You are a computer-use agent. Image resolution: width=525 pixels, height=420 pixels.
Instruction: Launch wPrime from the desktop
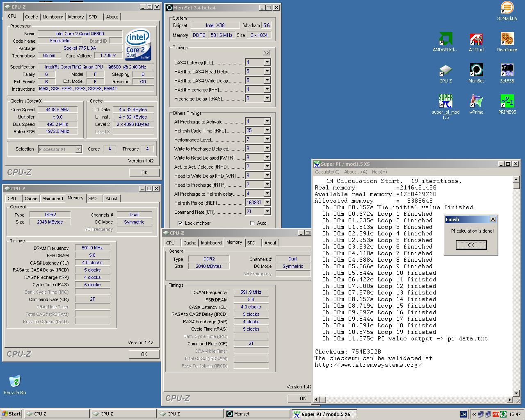coord(476,104)
